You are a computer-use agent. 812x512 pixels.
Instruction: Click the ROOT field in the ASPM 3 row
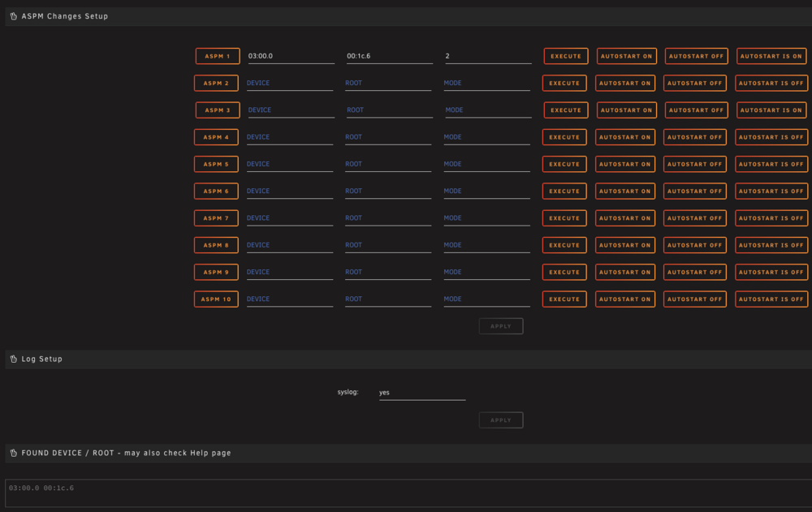390,110
